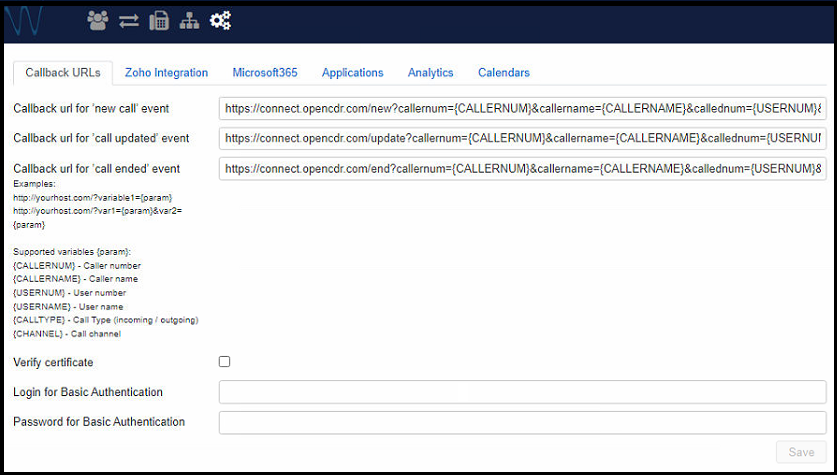
Task: Toggle the Verify certificate checkbox
Action: point(225,362)
